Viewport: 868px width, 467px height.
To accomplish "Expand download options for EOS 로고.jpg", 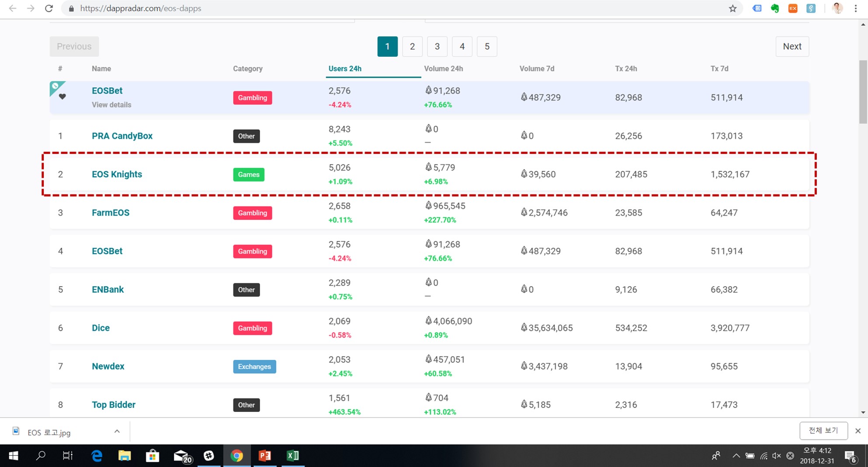I will [x=117, y=432].
